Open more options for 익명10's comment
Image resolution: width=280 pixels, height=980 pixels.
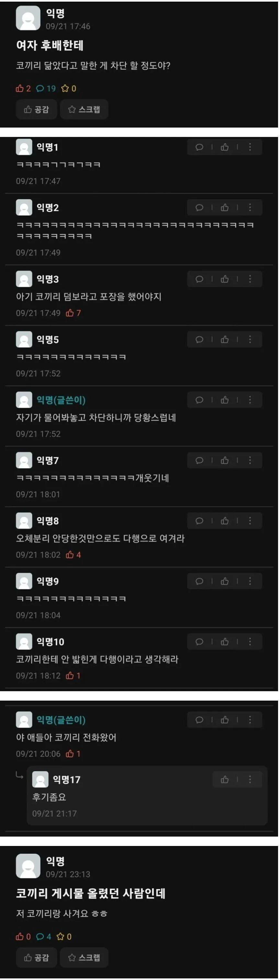tap(250, 642)
